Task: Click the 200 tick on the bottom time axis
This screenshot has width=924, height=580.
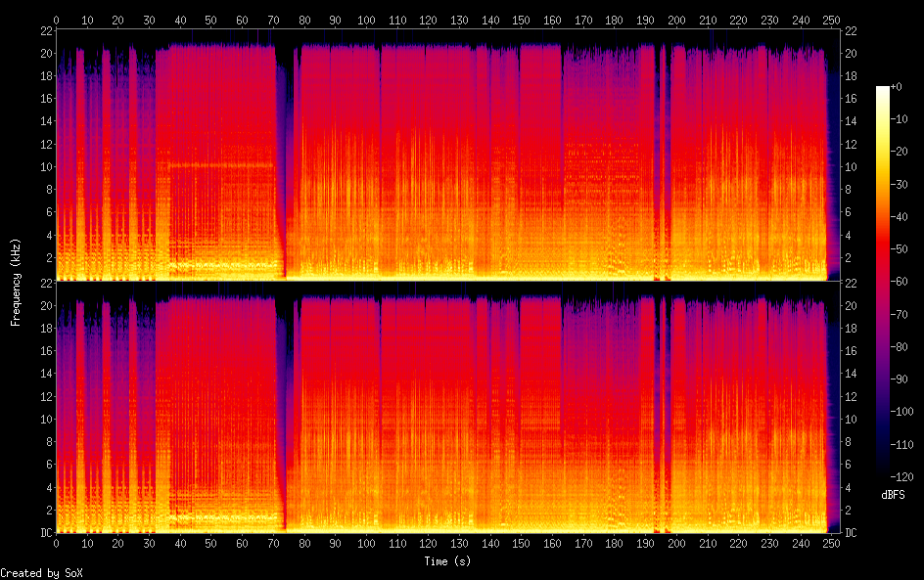Action: pyautogui.click(x=676, y=543)
